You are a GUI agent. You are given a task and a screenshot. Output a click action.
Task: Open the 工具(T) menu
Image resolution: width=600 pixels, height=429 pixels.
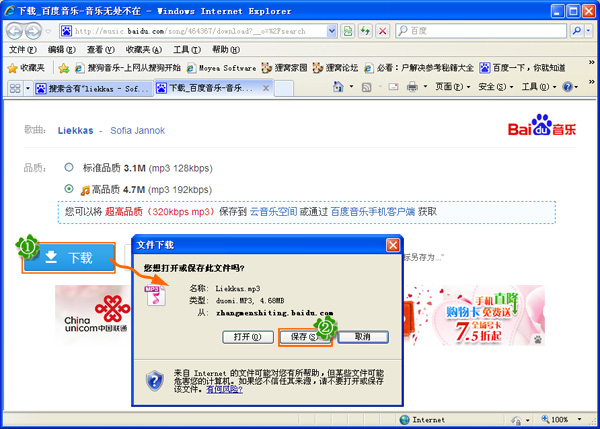(187, 49)
